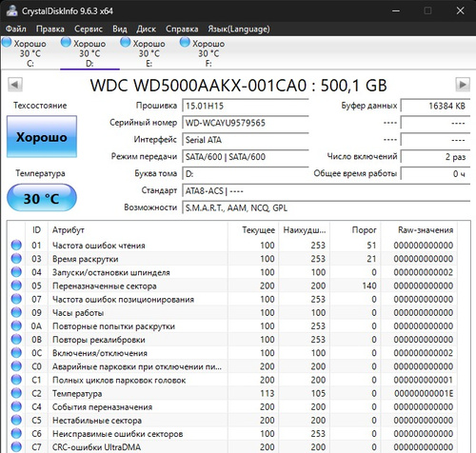Click raw value 00000000001E of Температура

(424, 393)
